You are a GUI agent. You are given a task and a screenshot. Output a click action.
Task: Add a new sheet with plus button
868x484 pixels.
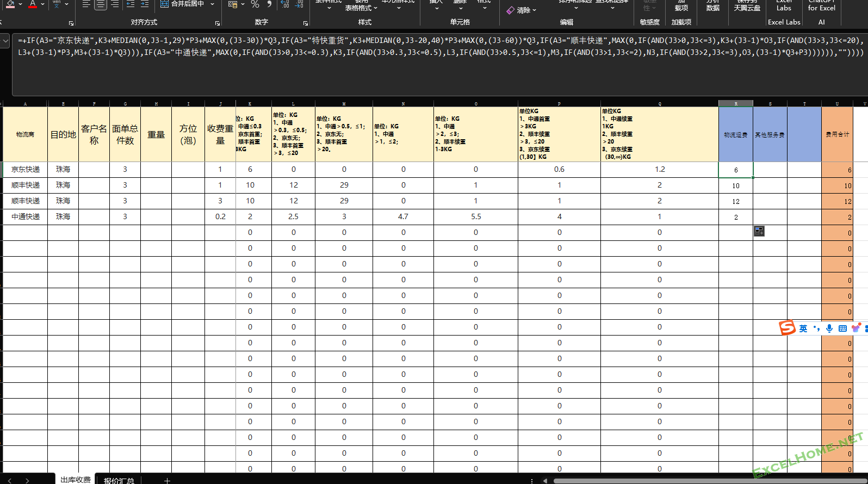(167, 480)
